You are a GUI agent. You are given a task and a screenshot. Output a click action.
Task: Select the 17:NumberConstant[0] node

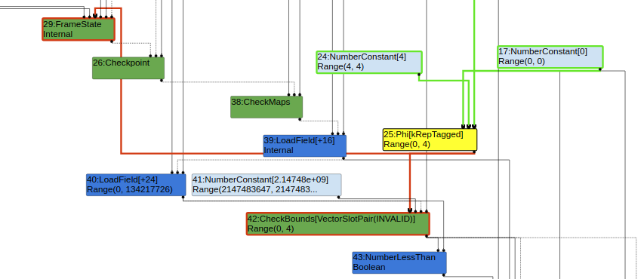click(x=550, y=57)
